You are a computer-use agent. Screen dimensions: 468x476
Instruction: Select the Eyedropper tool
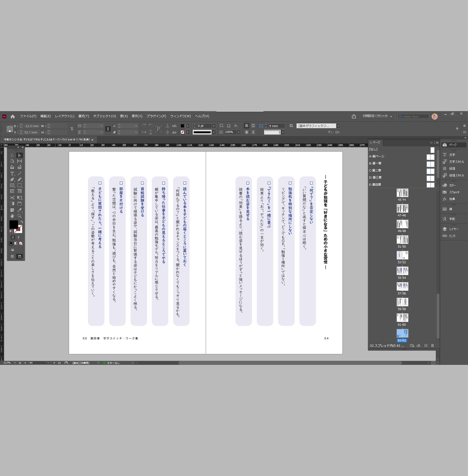click(20, 210)
